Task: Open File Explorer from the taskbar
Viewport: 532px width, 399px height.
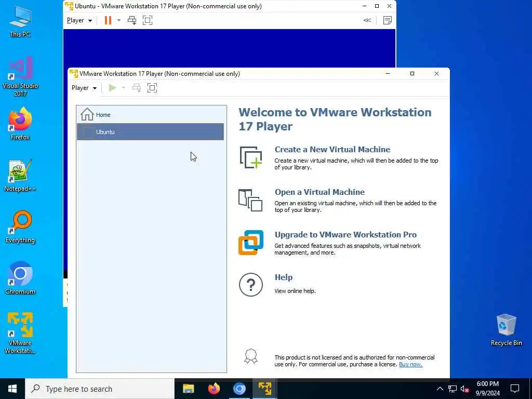Action: [188, 389]
